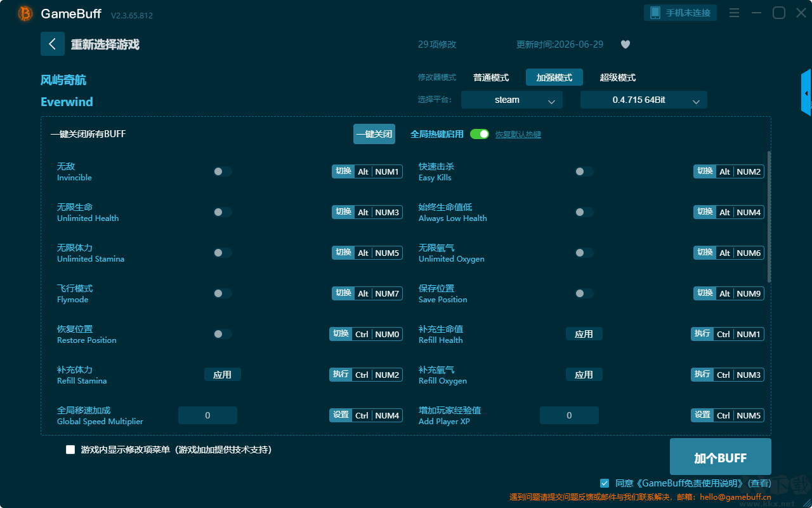Viewport: 812px width, 508px height.
Task: Check the in-game cheat menu checkbox
Action: [70, 450]
